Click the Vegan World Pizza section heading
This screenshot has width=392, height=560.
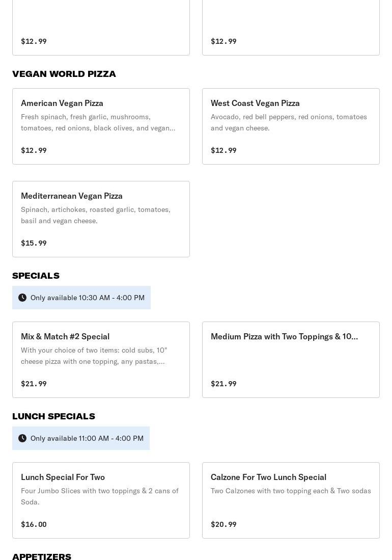point(64,74)
